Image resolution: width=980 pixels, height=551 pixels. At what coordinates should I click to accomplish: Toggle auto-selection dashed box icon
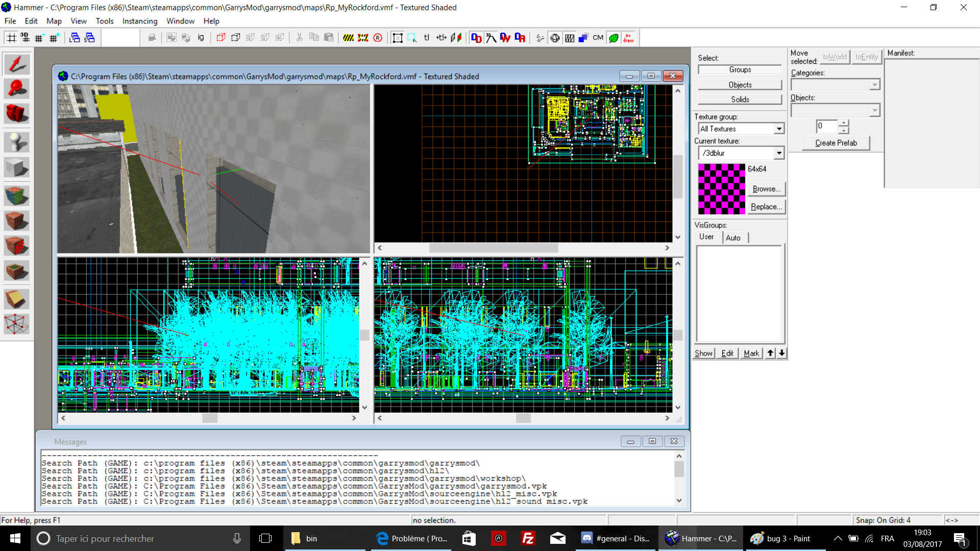(x=412, y=38)
